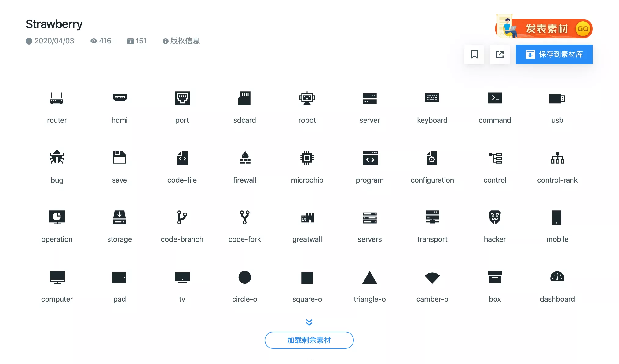Toggle the bookmark button
Viewport: 619px width, 364px height.
click(474, 54)
